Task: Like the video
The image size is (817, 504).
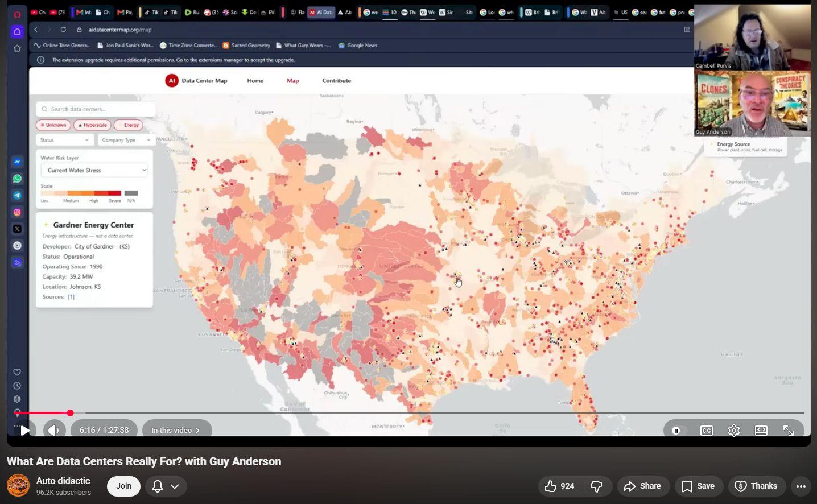Action: 559,486
